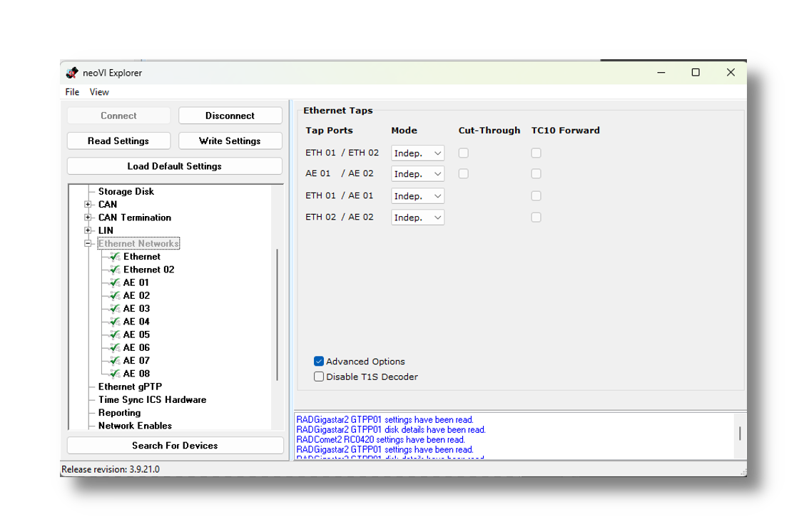Collapse the Ethernet Networks node
This screenshot has height=532, width=809.
pyautogui.click(x=88, y=242)
